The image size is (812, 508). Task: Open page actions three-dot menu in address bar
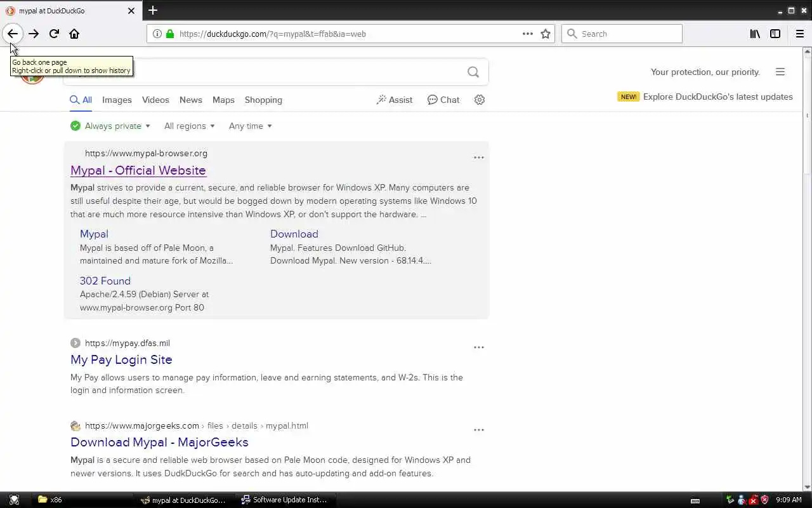[528, 34]
